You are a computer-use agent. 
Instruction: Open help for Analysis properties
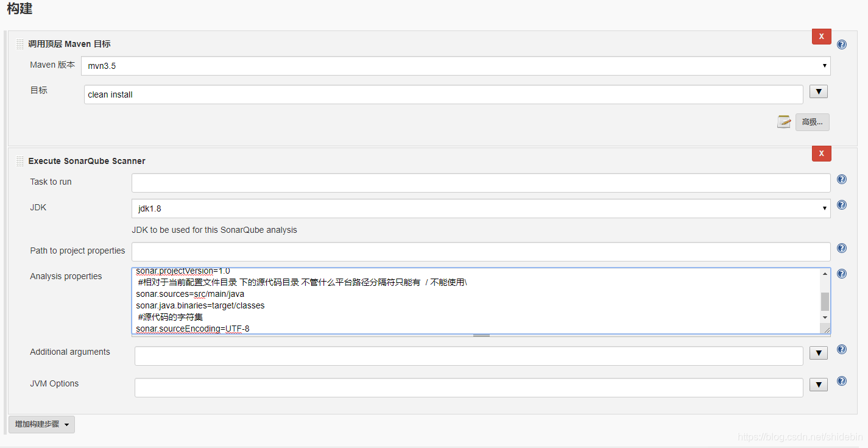click(842, 274)
